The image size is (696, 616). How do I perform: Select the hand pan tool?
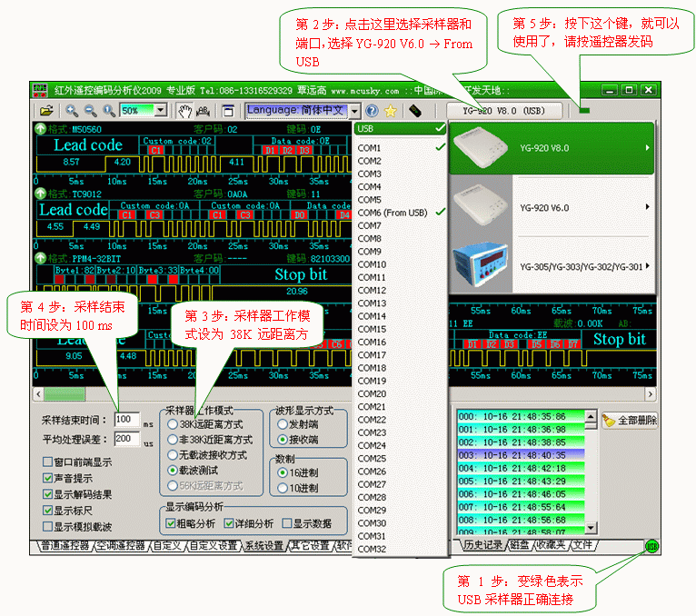pos(184,110)
